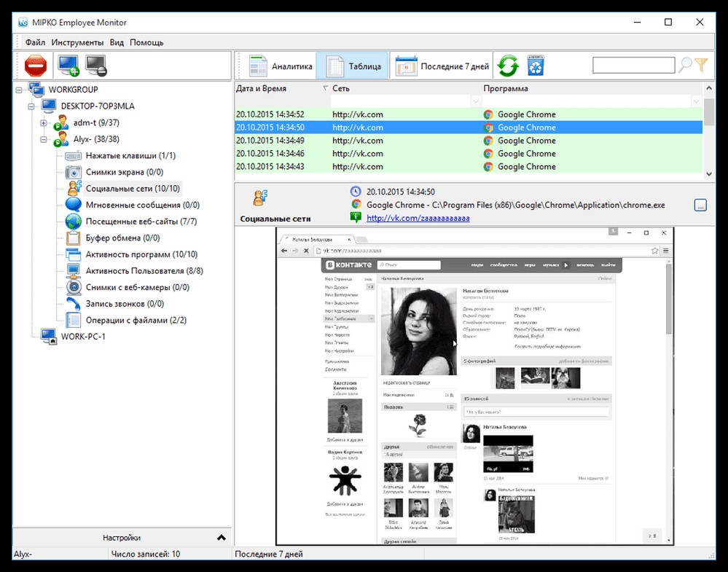Click the funnel filter icon
Viewport: 728px width, 572px height.
[701, 65]
